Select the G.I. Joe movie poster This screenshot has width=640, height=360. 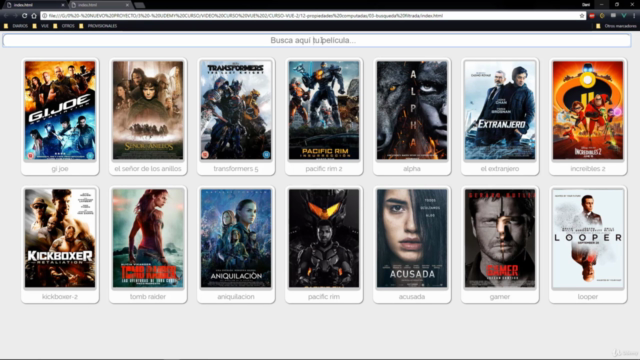pyautogui.click(x=60, y=110)
